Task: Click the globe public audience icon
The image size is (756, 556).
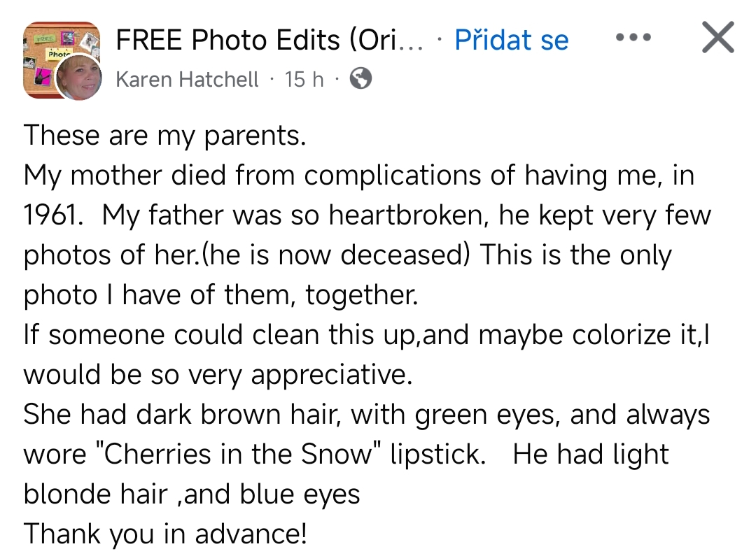Action: click(360, 78)
